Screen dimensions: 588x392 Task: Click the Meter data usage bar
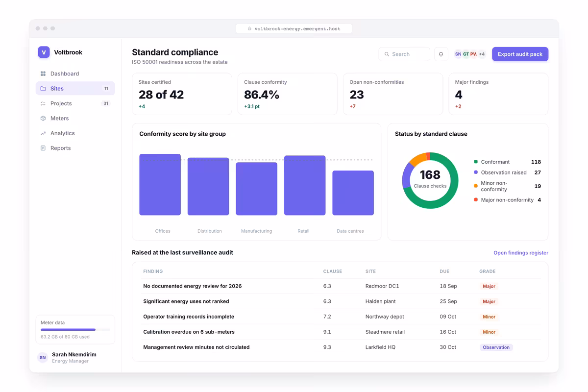75,330
